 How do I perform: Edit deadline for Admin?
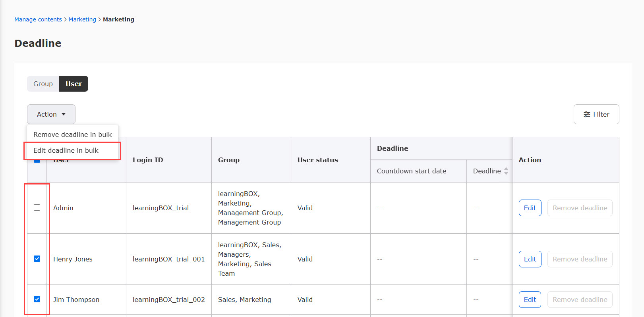coord(530,208)
